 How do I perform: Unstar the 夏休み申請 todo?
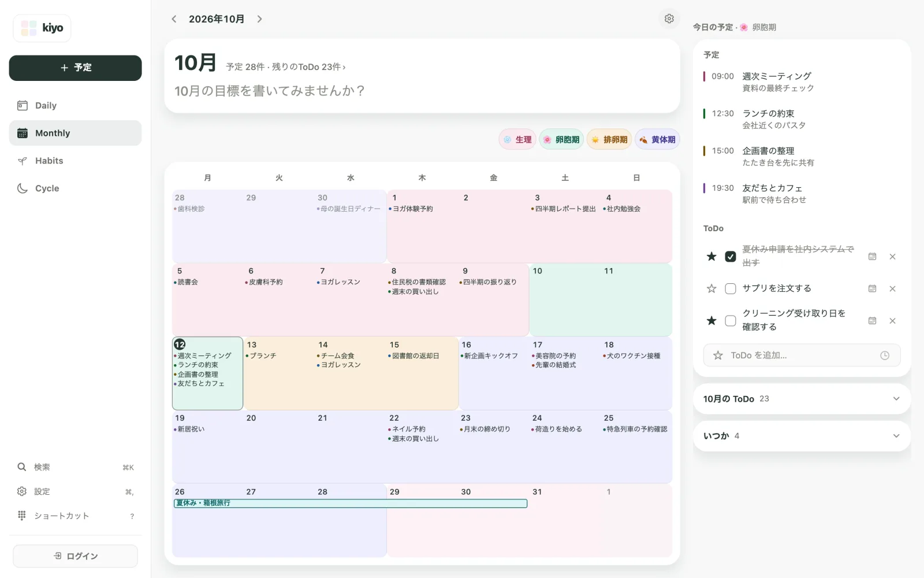tap(711, 256)
